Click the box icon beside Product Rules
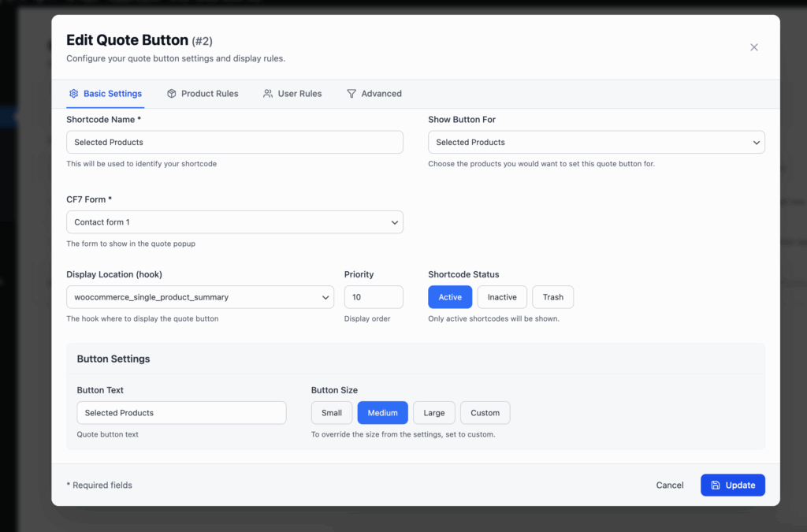Screen dimensions: 807x532 pyautogui.click(x=172, y=94)
